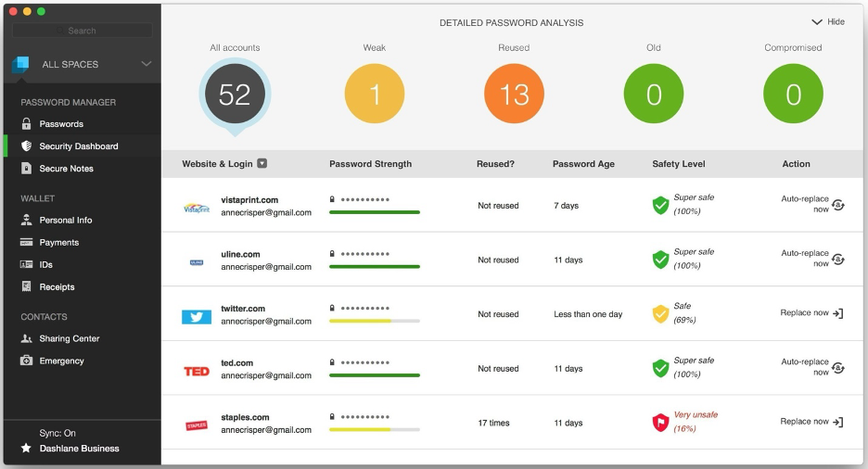Open Website & Login sort dropdown
Viewport: 868px width, 469px height.
262,163
